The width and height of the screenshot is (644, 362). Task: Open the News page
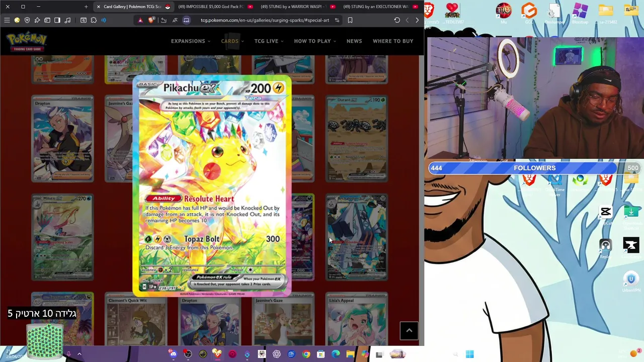(x=354, y=41)
